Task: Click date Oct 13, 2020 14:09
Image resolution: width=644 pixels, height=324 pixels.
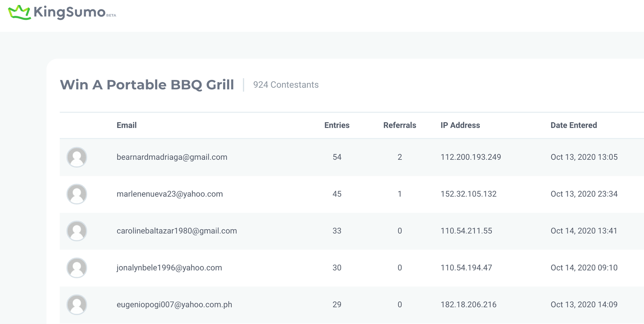Action: click(584, 304)
